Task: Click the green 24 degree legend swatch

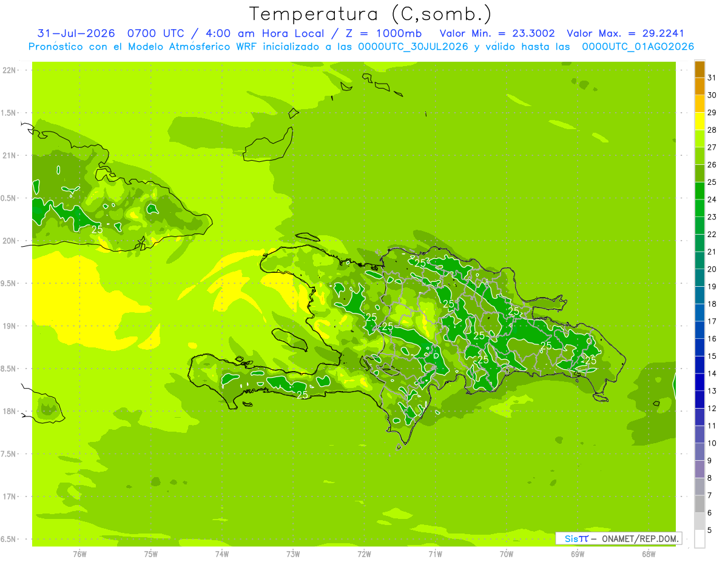Action: (699, 191)
